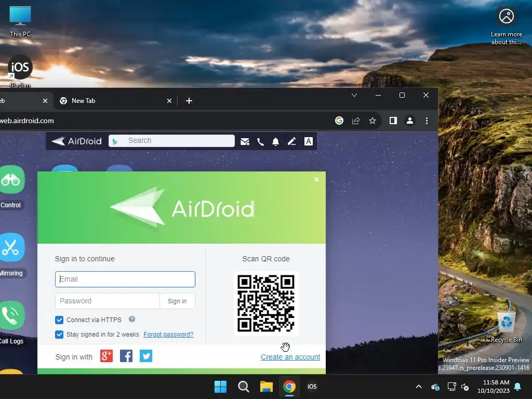Focus the Password input field
The image size is (532, 399).
point(108,301)
